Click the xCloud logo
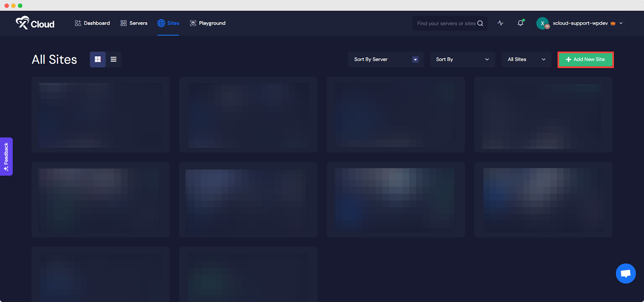The width and height of the screenshot is (644, 302). point(35,23)
